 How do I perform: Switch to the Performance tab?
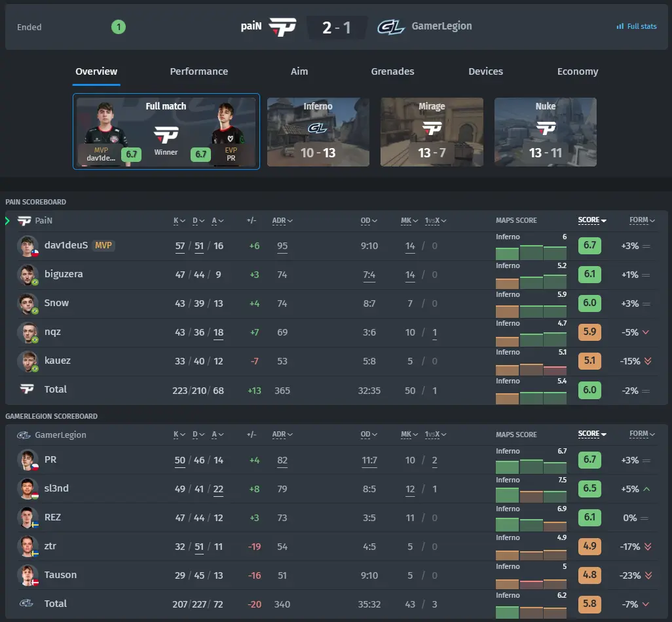[199, 71]
